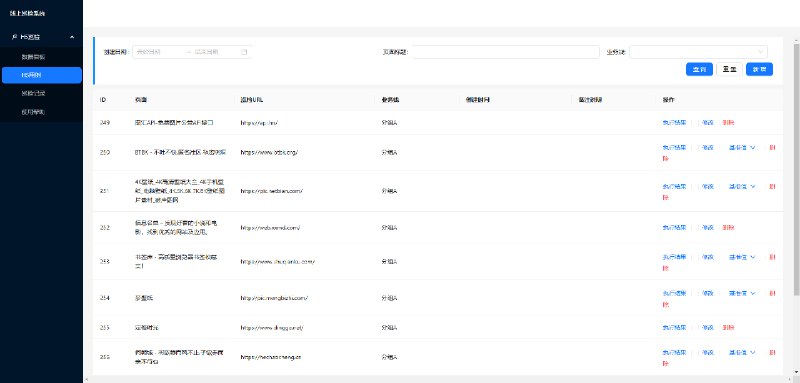Click the 分组A cell in row 249
Screen dimensions: 800x383
[x=389, y=123]
